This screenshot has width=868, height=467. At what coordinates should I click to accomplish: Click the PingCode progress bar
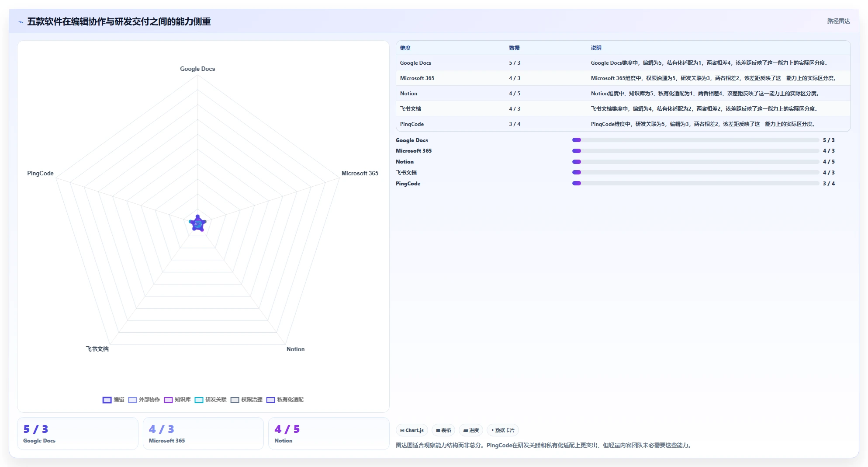pyautogui.click(x=695, y=183)
